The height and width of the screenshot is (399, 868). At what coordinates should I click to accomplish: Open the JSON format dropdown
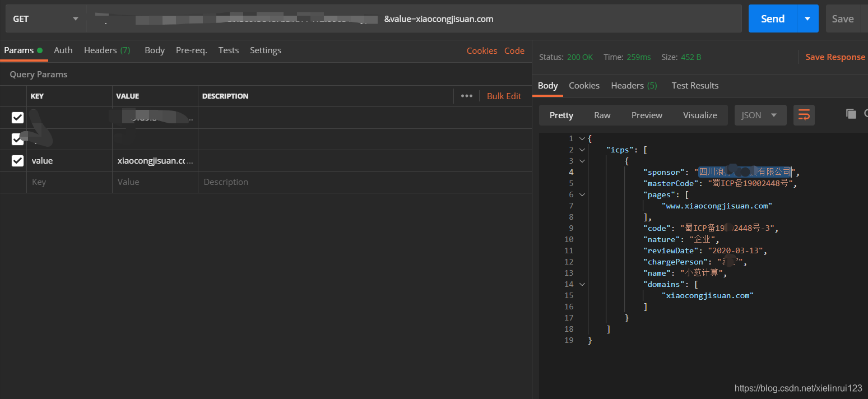click(x=760, y=115)
